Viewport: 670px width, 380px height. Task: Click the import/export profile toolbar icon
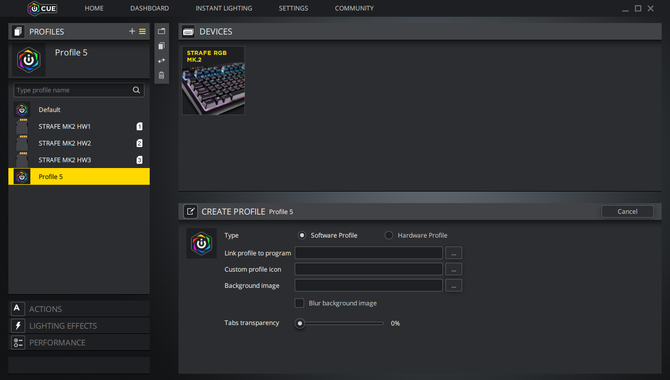click(162, 31)
